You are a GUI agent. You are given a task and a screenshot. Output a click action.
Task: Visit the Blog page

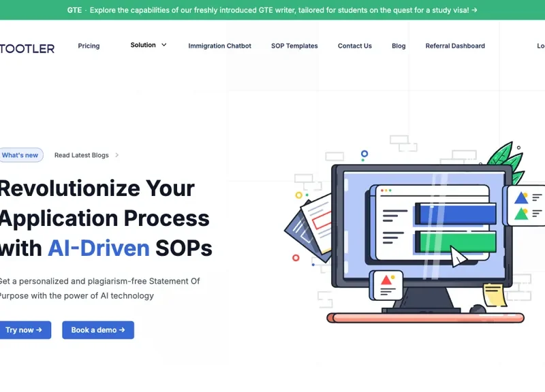[x=399, y=46]
